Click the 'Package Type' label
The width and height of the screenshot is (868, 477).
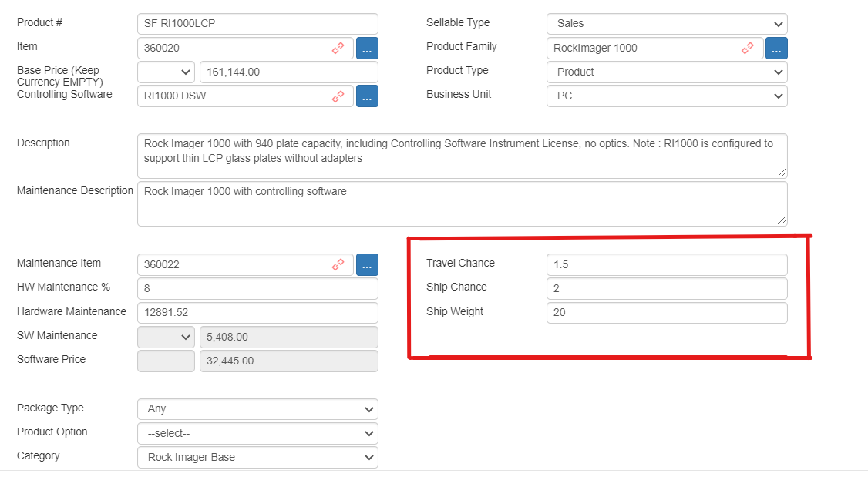50,408
